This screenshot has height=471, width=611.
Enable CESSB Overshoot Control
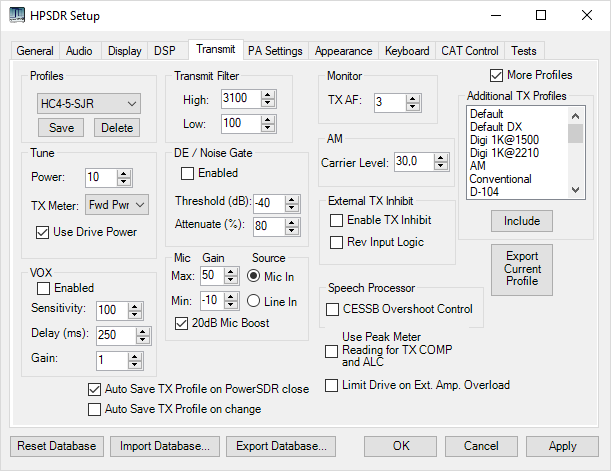pos(332,309)
